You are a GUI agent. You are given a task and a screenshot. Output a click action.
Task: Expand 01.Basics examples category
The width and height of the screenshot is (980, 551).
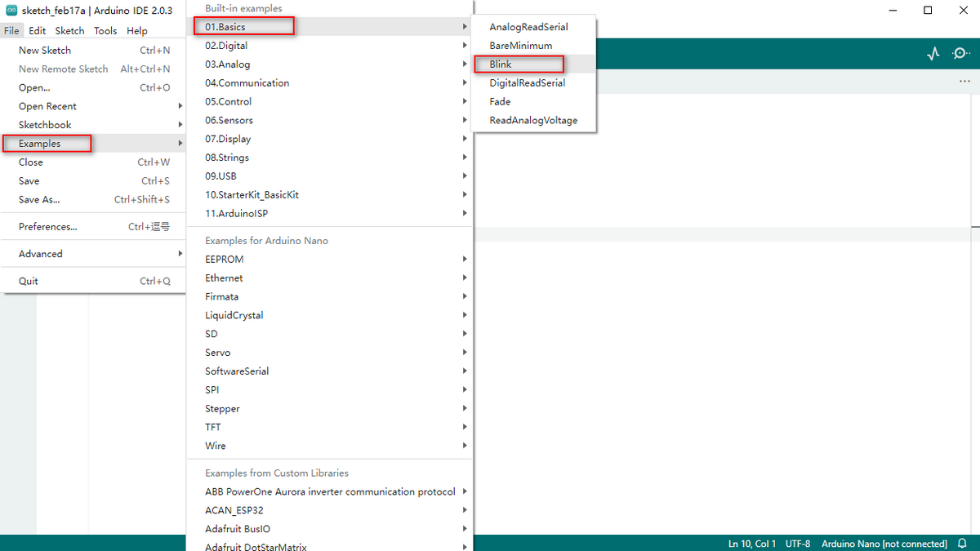tap(330, 27)
